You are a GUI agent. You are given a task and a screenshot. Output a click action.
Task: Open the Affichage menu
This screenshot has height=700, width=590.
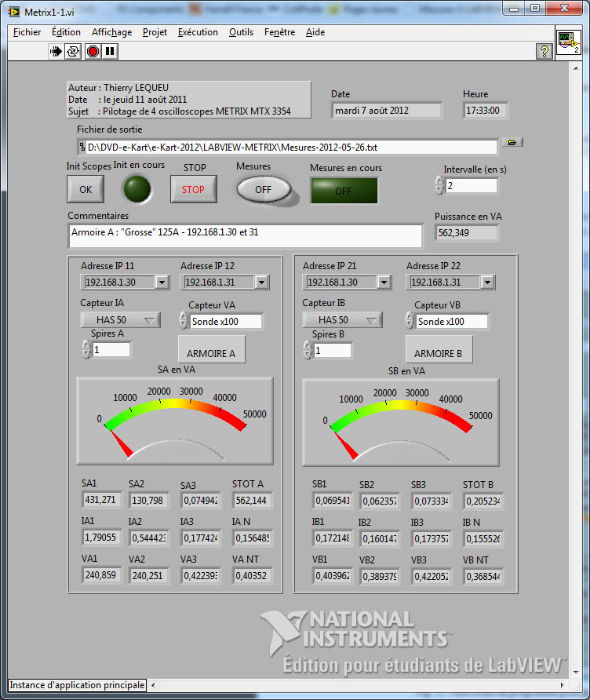111,32
